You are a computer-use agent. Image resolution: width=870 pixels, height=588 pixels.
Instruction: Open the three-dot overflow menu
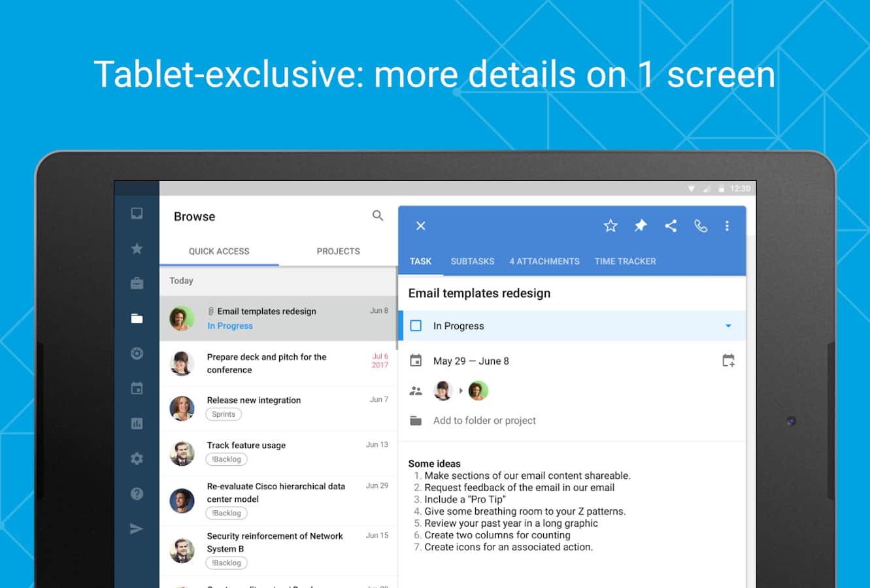click(x=727, y=226)
